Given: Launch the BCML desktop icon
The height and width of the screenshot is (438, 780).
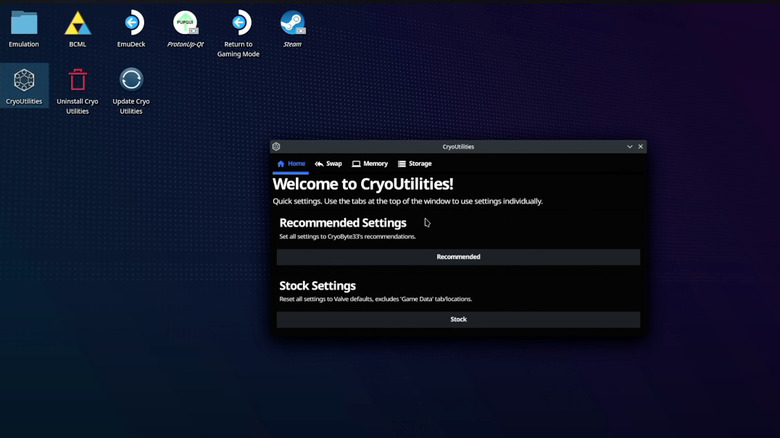Looking at the screenshot, I should point(78,29).
